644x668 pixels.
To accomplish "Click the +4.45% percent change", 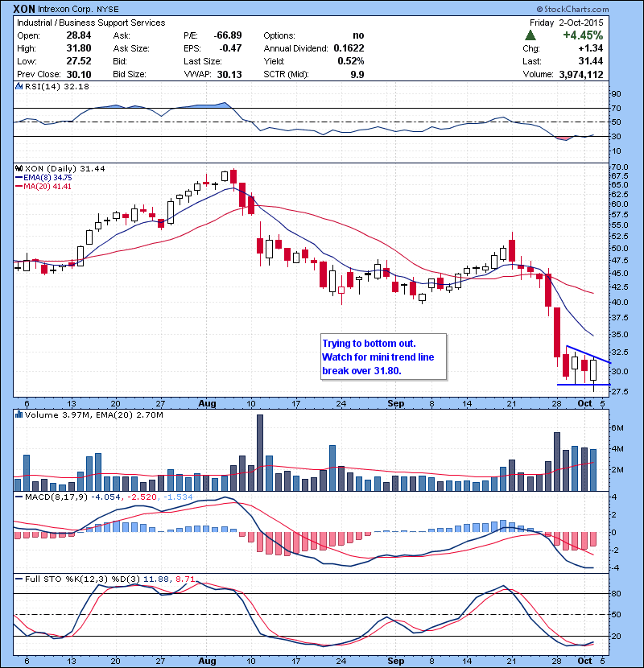I will coord(583,35).
